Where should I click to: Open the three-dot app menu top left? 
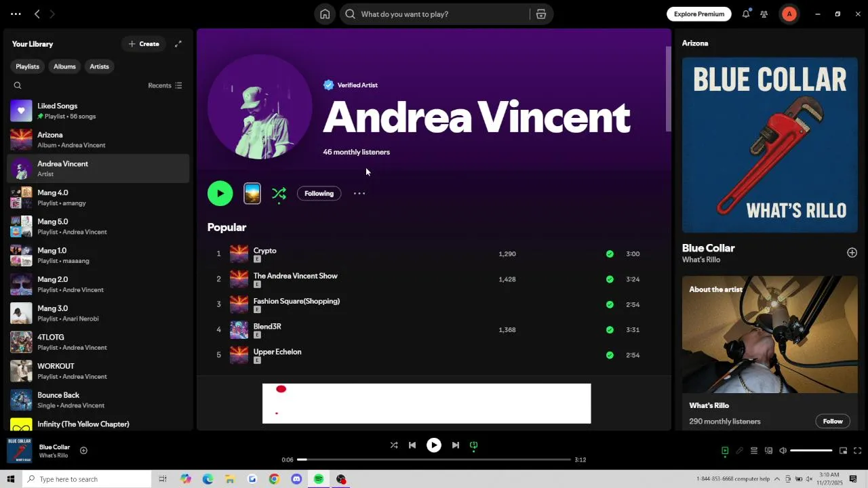point(16,14)
